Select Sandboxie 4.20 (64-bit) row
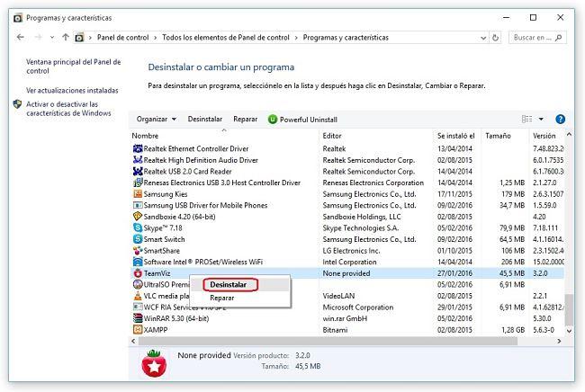This screenshot has width=585, height=392. tap(347, 217)
